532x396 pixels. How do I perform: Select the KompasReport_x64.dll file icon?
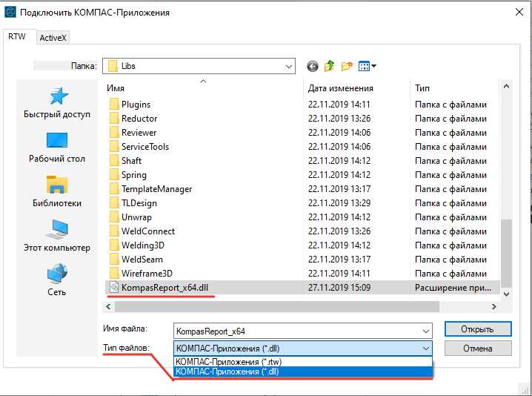coord(114,288)
